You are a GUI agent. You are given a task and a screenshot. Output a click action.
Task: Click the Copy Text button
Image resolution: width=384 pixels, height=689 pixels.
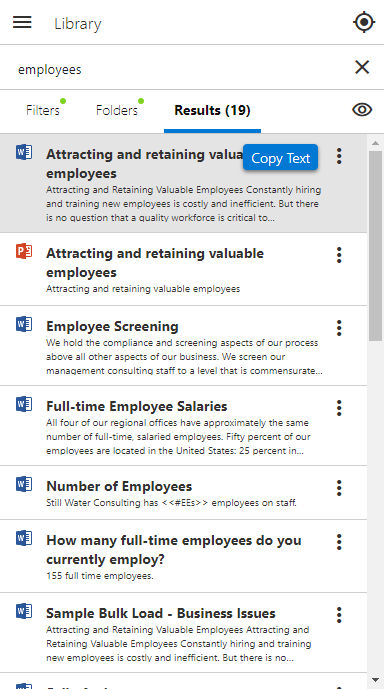point(280,158)
